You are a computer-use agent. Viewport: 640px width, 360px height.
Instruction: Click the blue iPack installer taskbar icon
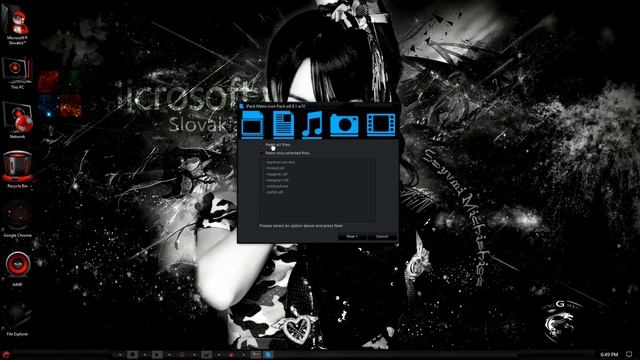tap(268, 355)
